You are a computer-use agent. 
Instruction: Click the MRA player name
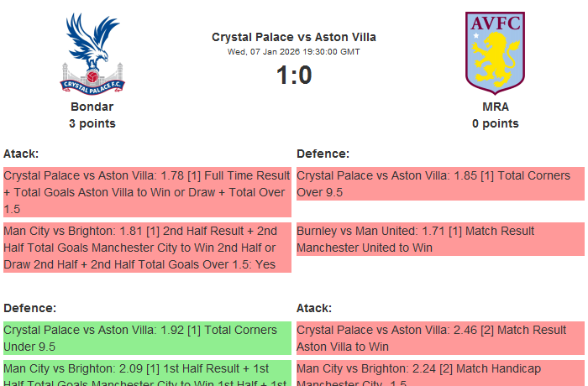496,107
